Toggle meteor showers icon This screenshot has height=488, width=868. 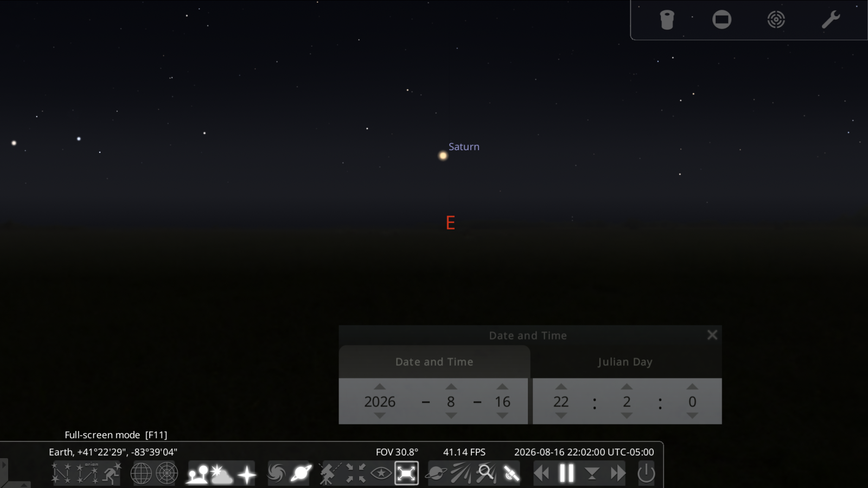point(461,473)
